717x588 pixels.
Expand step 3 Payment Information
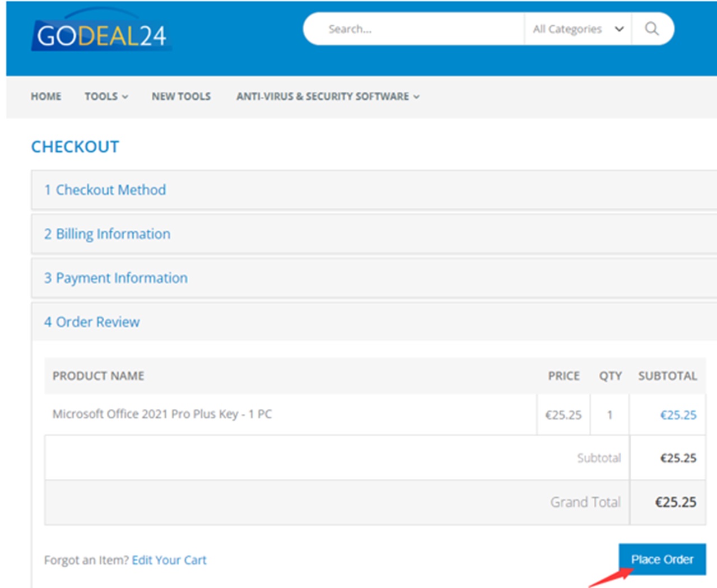[x=374, y=278]
